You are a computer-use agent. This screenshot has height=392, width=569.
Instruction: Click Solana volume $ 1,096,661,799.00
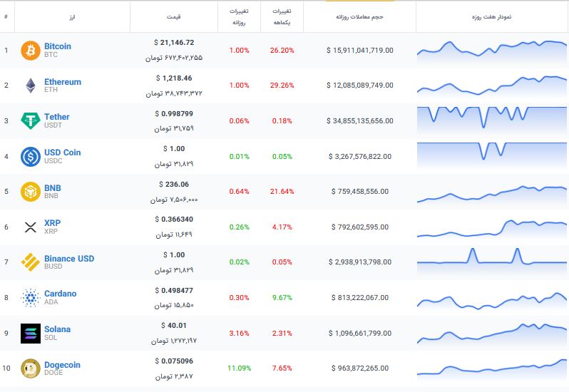click(359, 334)
